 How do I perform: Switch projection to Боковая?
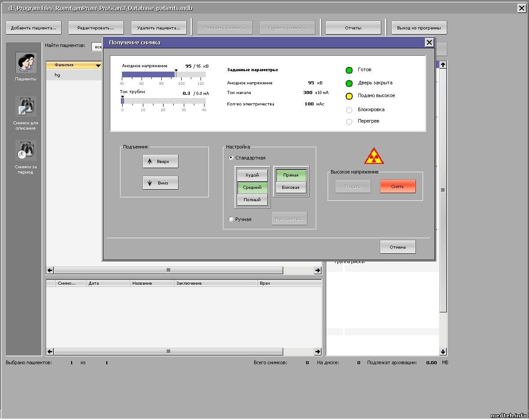[290, 188]
